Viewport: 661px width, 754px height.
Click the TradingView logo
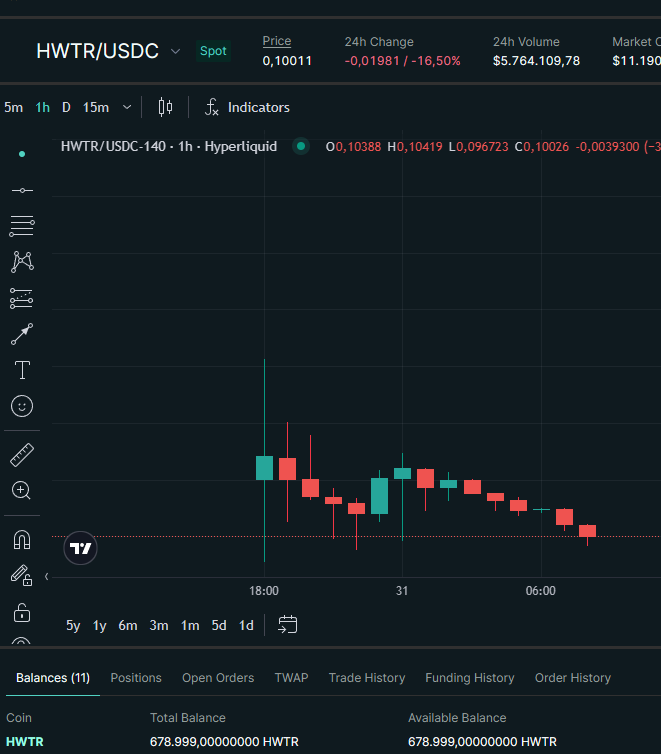coord(80,548)
